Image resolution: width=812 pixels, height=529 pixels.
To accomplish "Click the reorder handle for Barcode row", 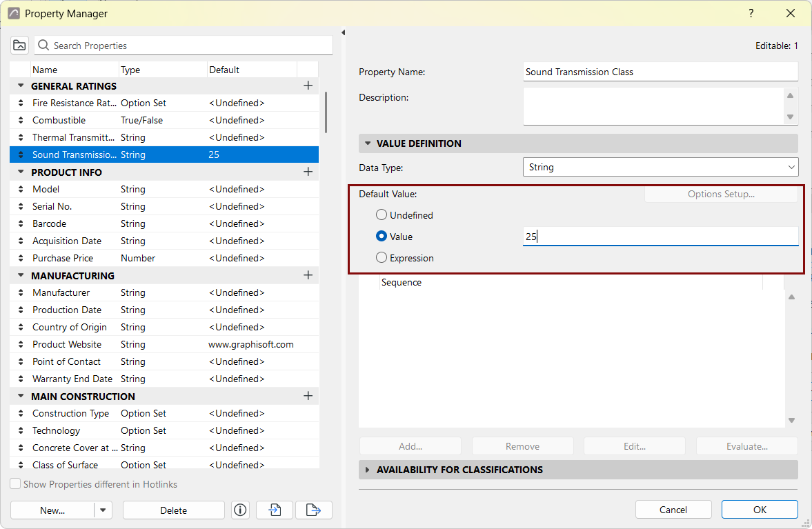I will coord(21,223).
